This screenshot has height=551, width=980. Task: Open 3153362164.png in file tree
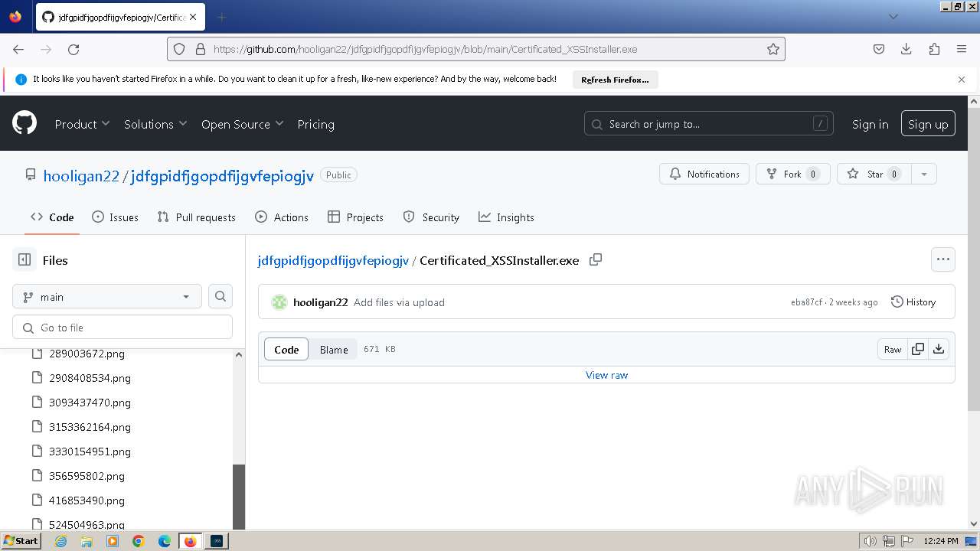click(90, 427)
